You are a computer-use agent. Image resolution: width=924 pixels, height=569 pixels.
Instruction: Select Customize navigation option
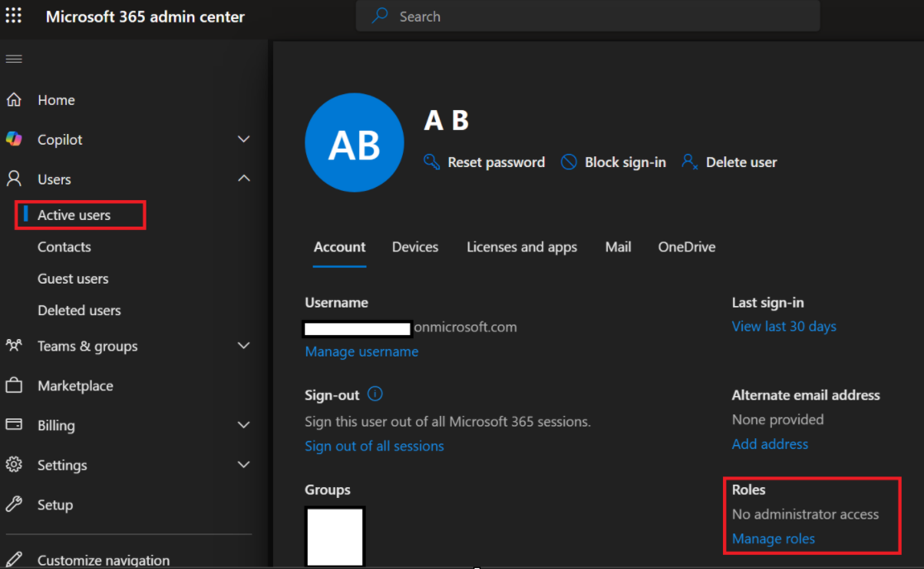click(x=103, y=560)
